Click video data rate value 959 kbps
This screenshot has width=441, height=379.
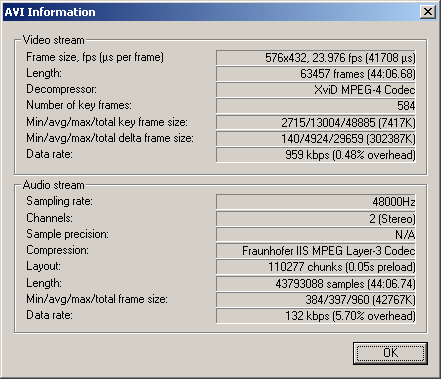click(x=316, y=155)
